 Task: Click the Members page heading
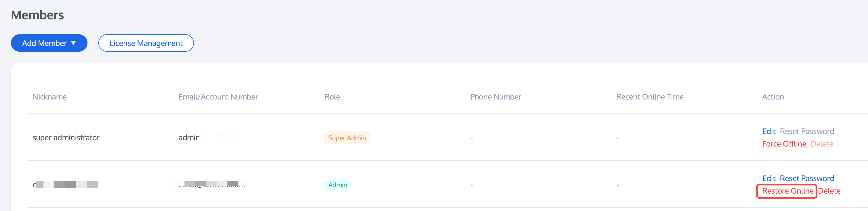click(x=37, y=15)
